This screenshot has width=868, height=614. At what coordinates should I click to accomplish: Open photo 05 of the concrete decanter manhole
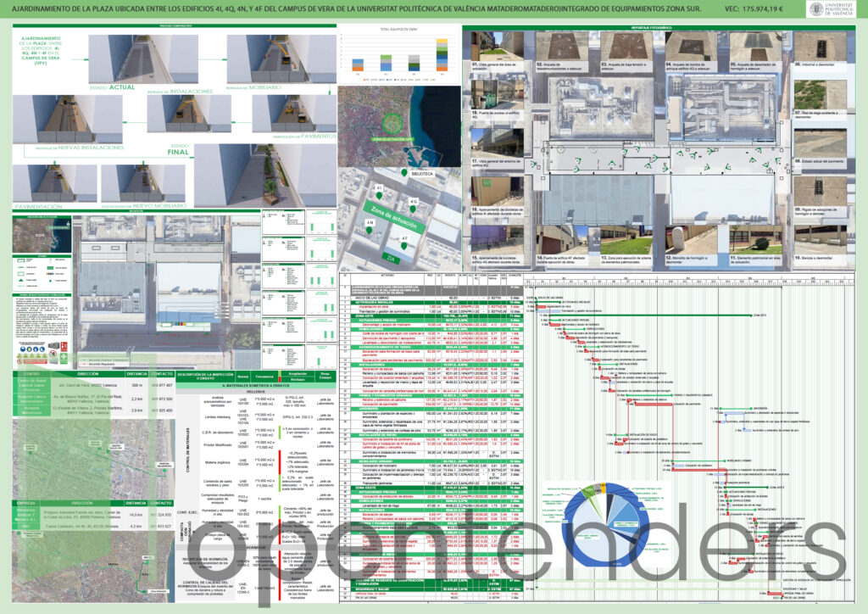coord(755,46)
